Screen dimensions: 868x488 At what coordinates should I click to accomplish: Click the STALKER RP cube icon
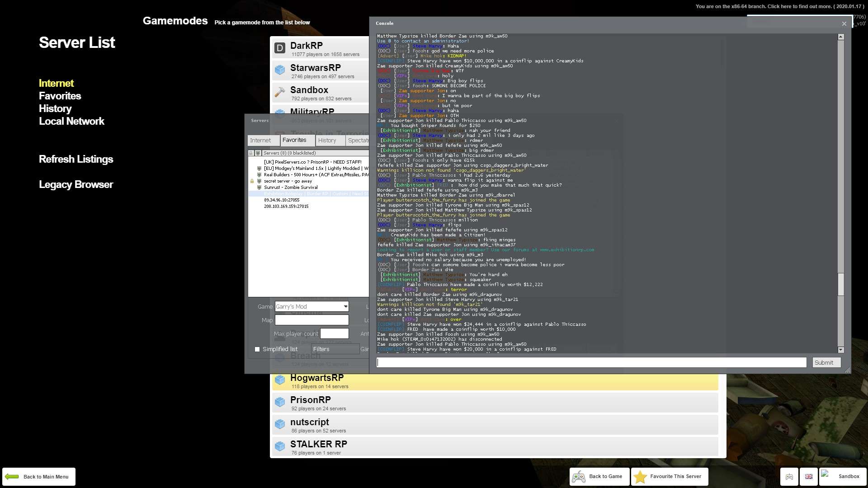[x=280, y=446]
